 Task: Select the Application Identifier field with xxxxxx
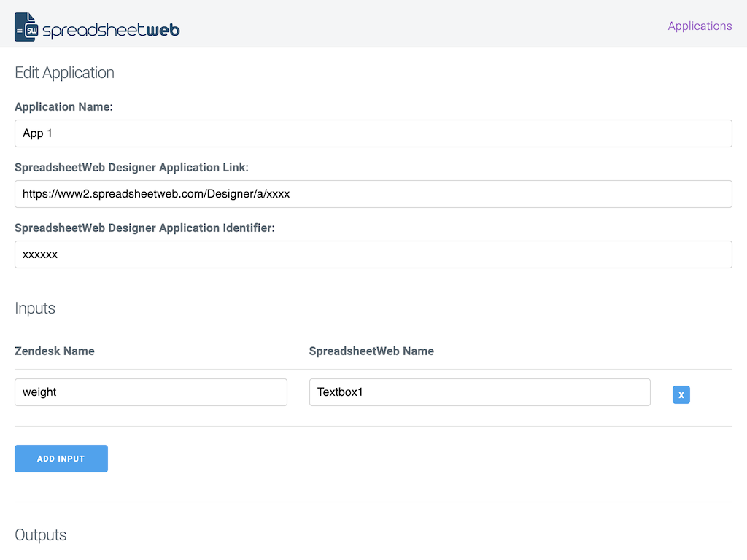click(x=373, y=254)
